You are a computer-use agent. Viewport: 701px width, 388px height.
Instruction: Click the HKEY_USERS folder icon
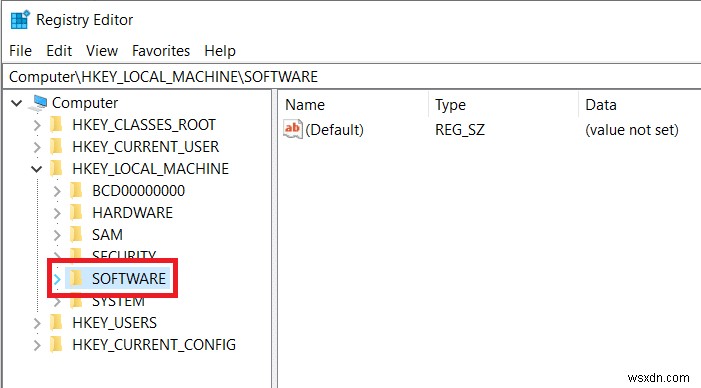coord(56,322)
